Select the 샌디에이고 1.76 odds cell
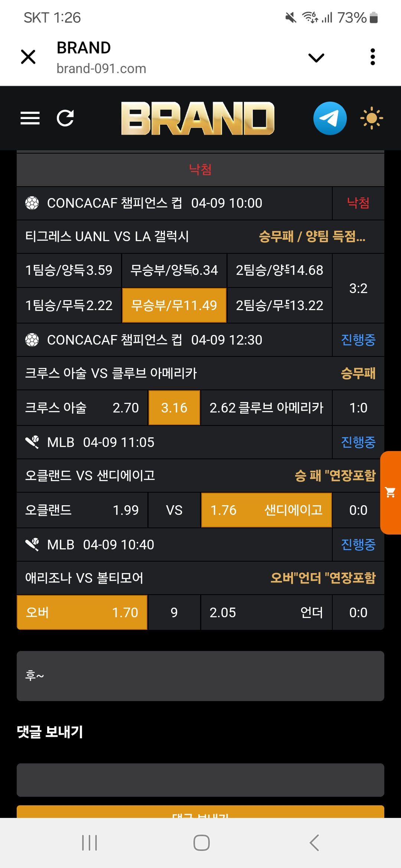This screenshot has width=401, height=868. (266, 510)
